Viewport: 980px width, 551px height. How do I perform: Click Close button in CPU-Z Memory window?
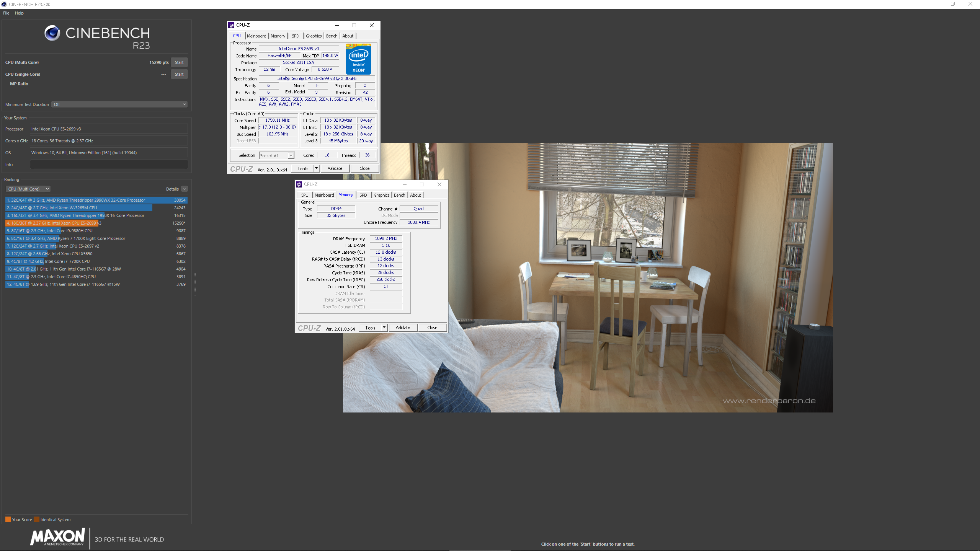(432, 328)
